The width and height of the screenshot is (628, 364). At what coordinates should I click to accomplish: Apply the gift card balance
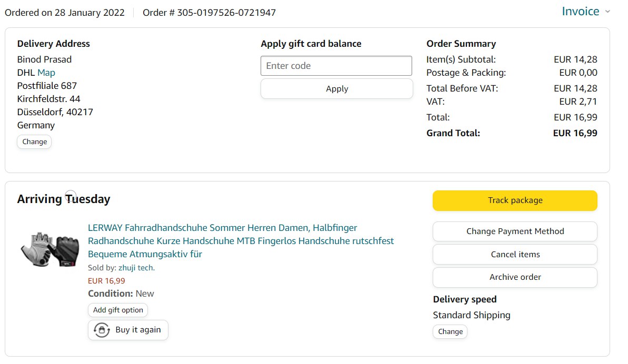coord(336,89)
